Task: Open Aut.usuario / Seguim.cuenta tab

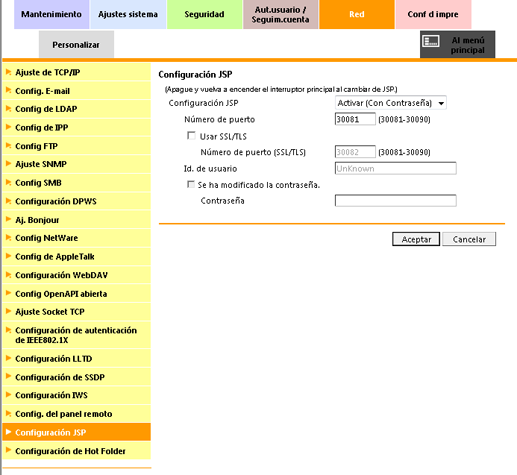Action: tap(280, 14)
